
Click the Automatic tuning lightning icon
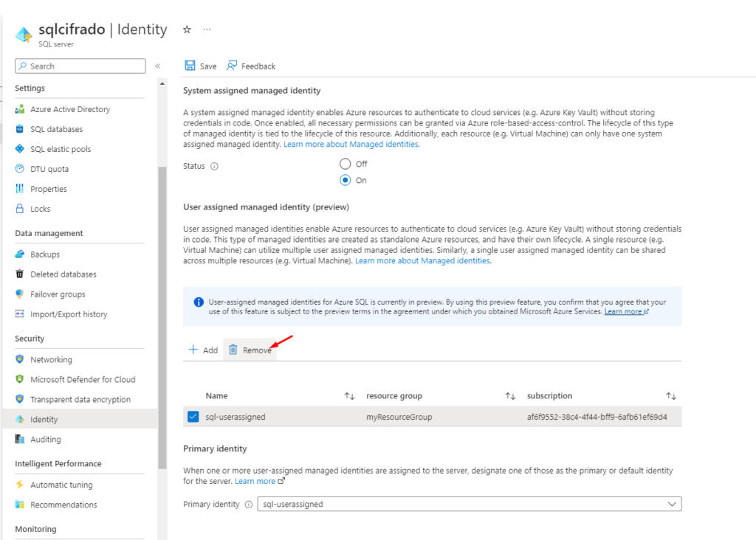(x=20, y=484)
